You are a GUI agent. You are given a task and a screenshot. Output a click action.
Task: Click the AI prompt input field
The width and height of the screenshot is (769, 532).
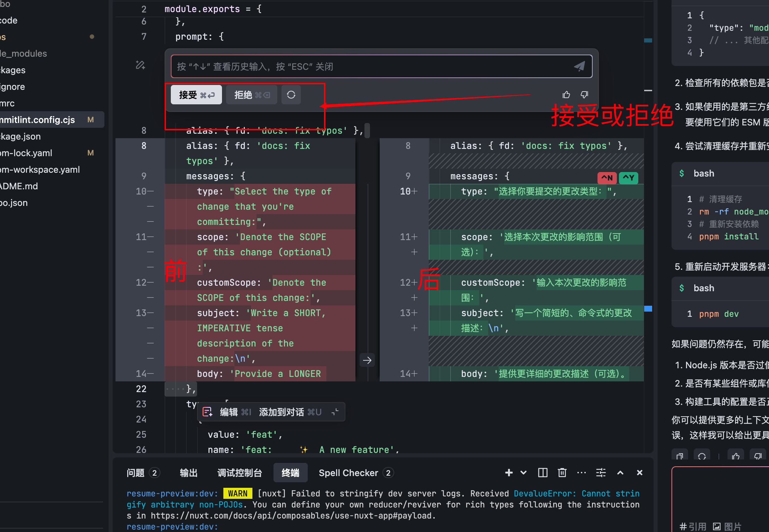(x=346, y=66)
